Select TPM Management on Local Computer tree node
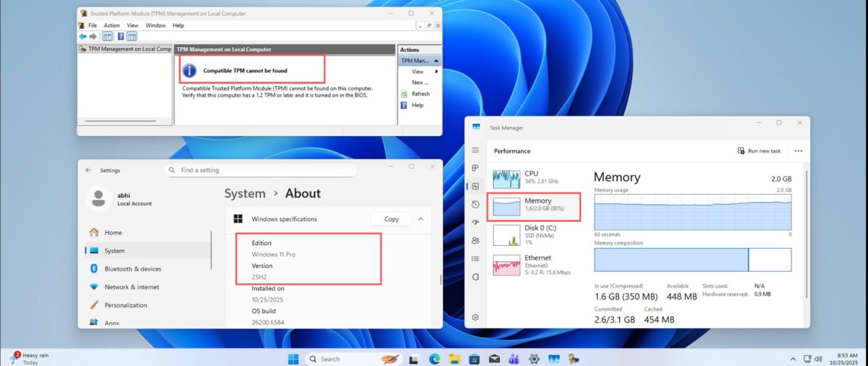Viewport: 868px width, 366px height. point(125,49)
